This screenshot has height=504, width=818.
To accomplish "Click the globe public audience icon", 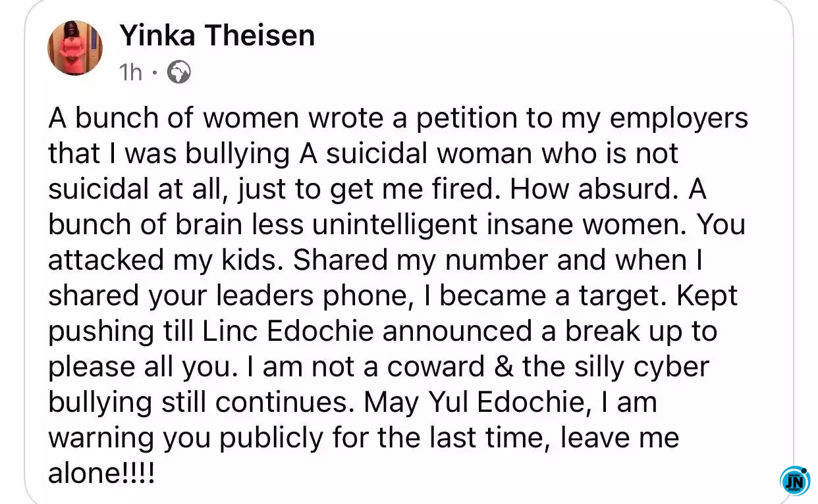I will [178, 72].
